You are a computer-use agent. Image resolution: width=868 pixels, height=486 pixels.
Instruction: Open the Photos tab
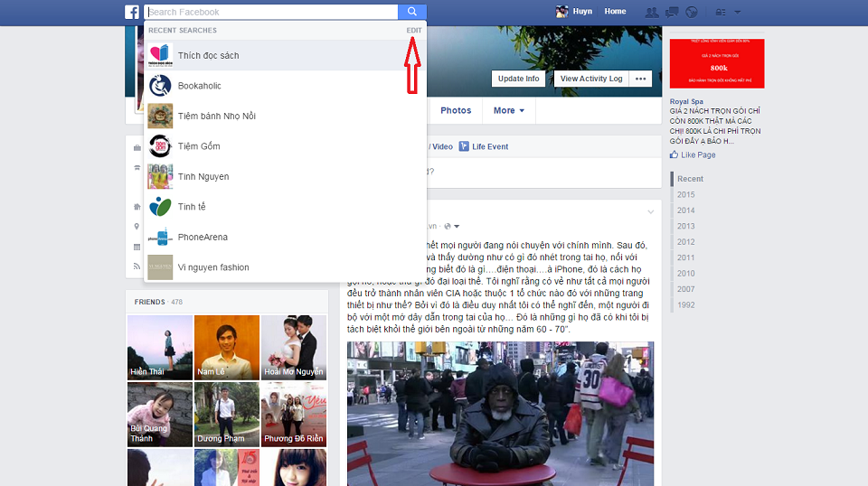[x=456, y=110]
